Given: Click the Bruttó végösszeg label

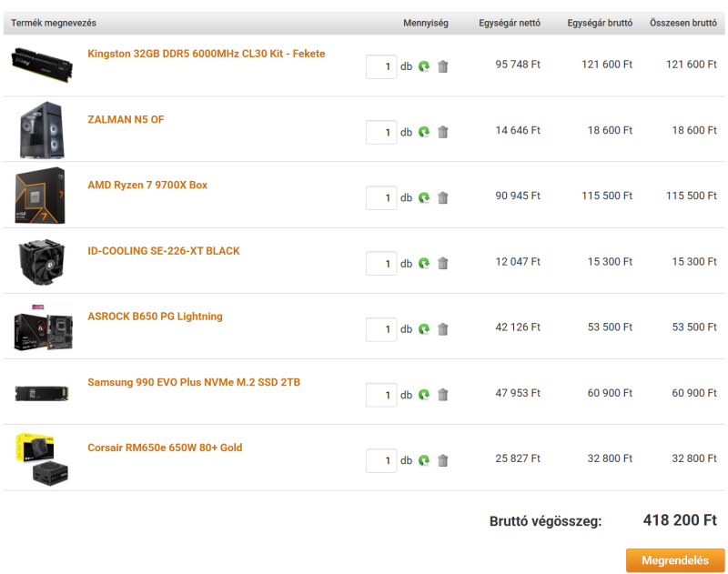Looking at the screenshot, I should click(545, 521).
